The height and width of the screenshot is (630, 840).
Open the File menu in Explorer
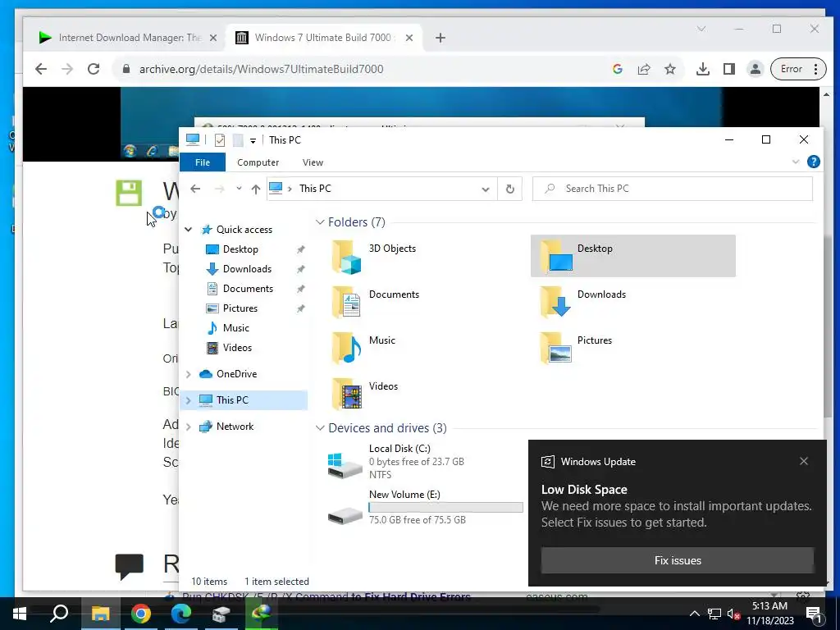coord(203,162)
